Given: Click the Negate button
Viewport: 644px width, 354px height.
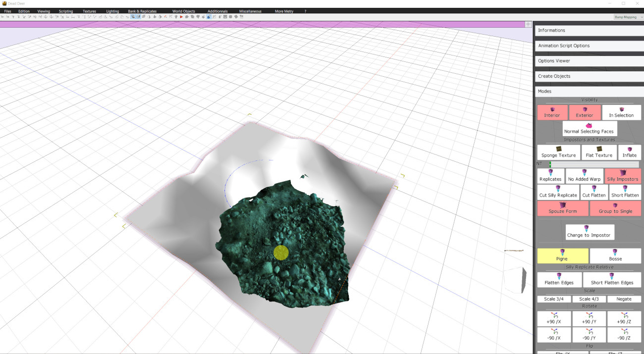Looking at the screenshot, I should (x=624, y=299).
